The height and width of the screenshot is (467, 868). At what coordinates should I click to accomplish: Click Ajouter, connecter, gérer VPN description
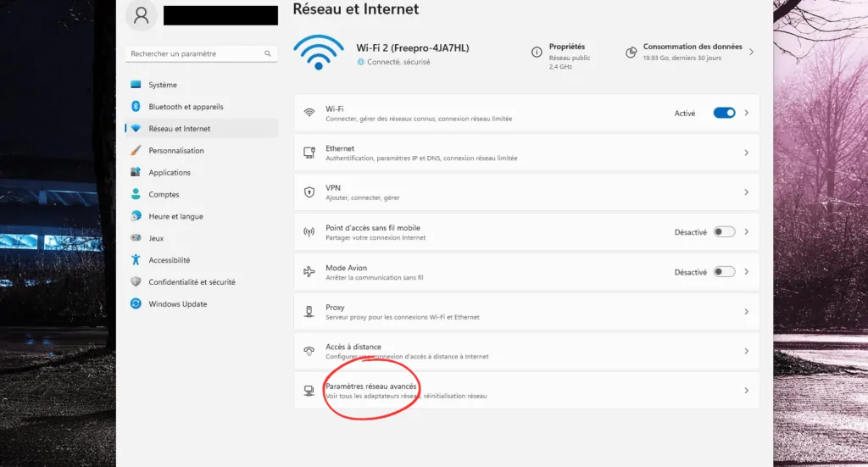coord(363,197)
